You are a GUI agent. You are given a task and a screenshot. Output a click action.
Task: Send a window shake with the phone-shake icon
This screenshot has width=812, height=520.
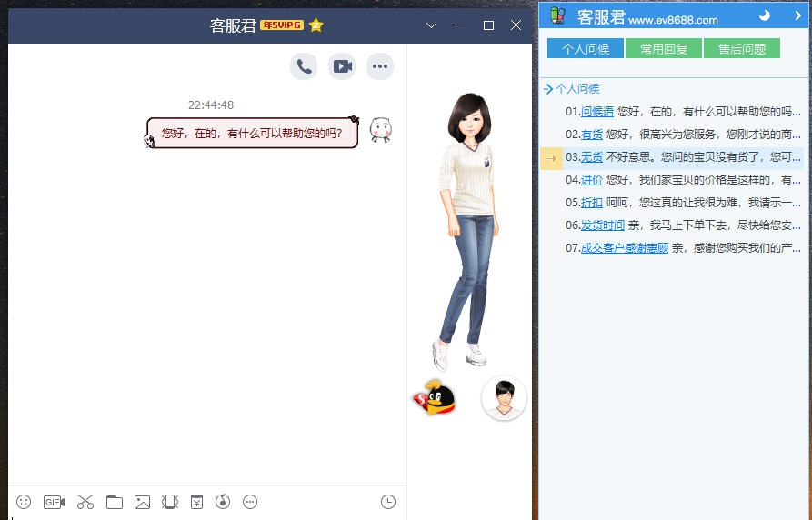[169, 502]
